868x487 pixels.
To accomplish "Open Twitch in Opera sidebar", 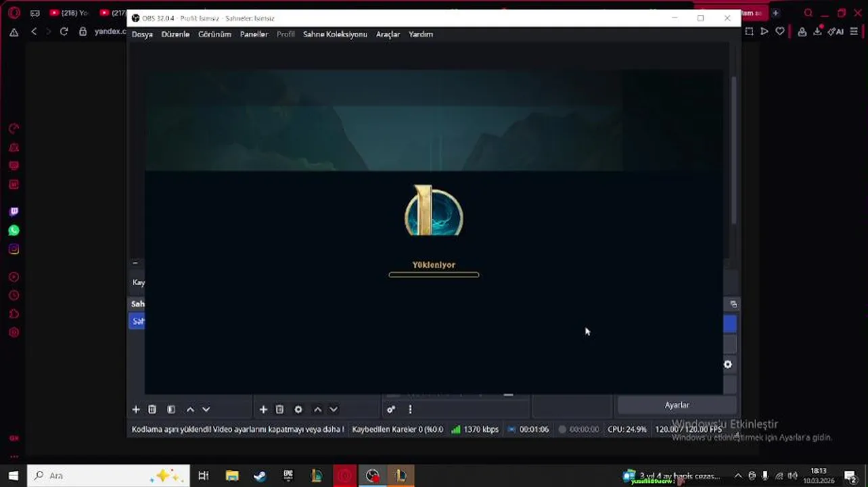I will [x=14, y=212].
